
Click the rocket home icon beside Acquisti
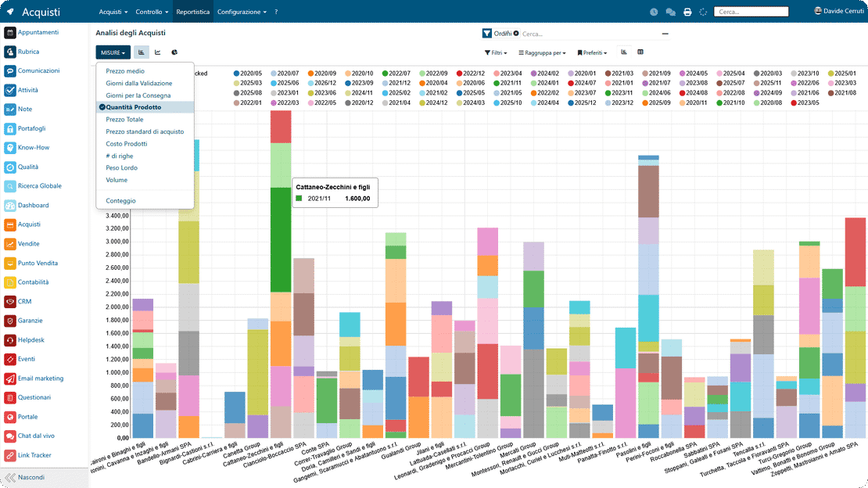point(10,12)
